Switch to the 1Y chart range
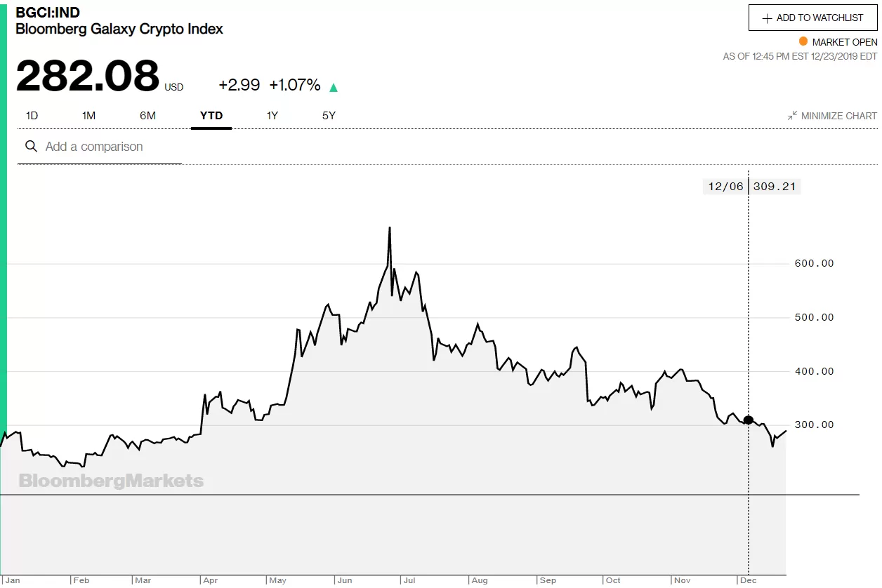The image size is (882, 588). point(272,116)
